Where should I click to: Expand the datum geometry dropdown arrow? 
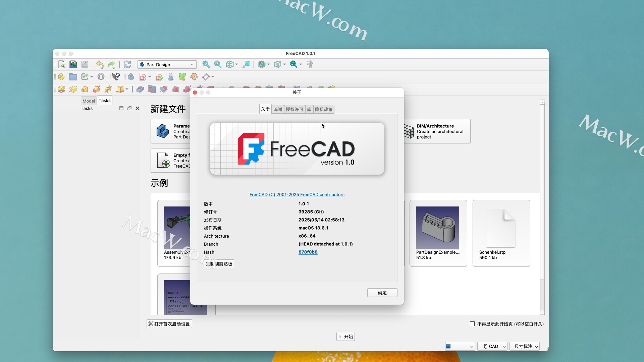click(213, 77)
